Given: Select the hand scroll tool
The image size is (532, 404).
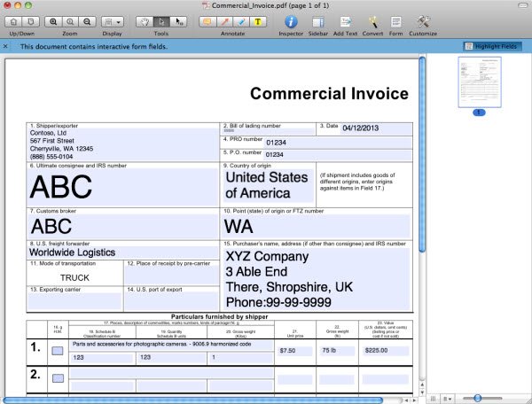Looking at the screenshot, I should tap(145, 21).
